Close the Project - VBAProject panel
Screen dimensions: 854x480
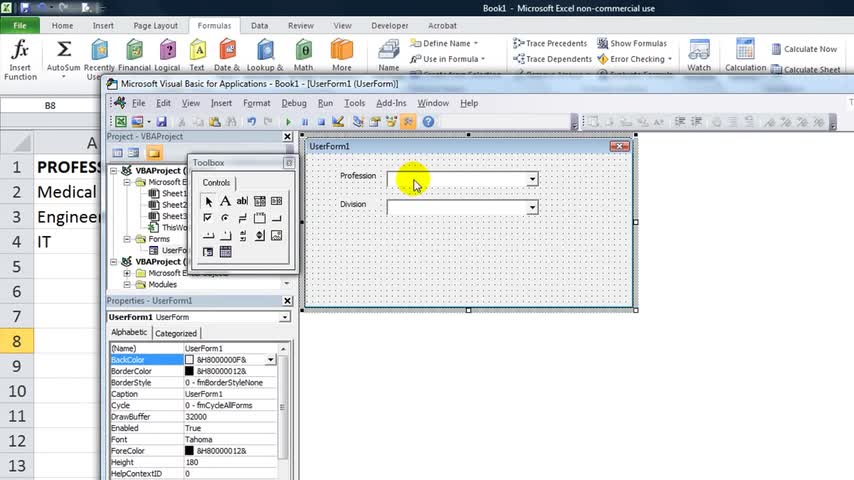[x=288, y=137]
